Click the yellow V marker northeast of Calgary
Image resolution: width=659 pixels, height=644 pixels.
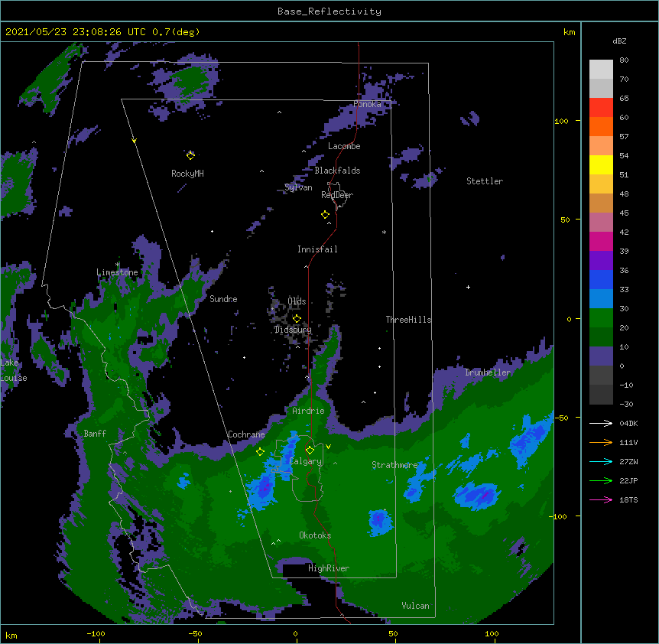pos(328,447)
